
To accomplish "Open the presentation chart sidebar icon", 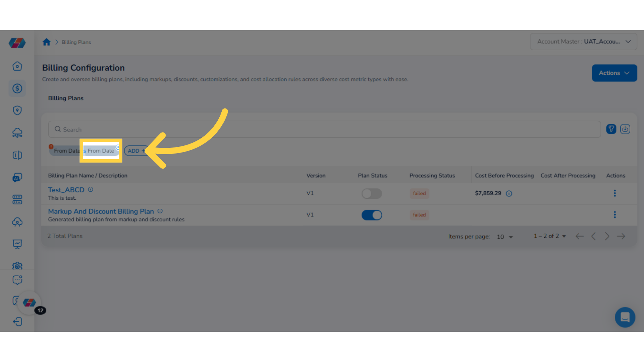I will point(17,244).
